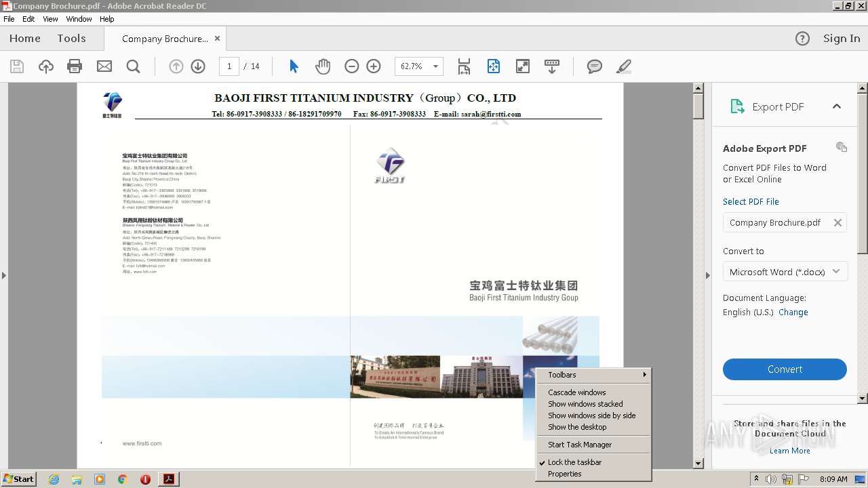Click the Learn More link

point(790,451)
